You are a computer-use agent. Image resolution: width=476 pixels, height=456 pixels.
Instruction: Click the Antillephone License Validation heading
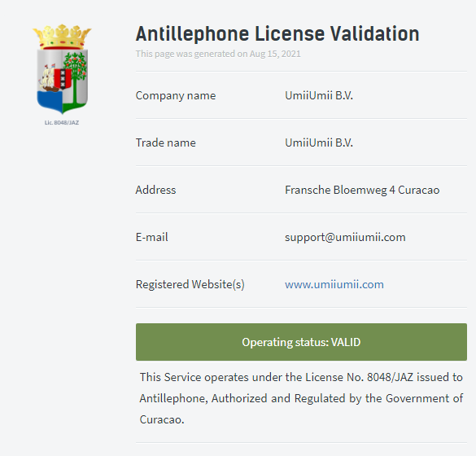click(277, 33)
